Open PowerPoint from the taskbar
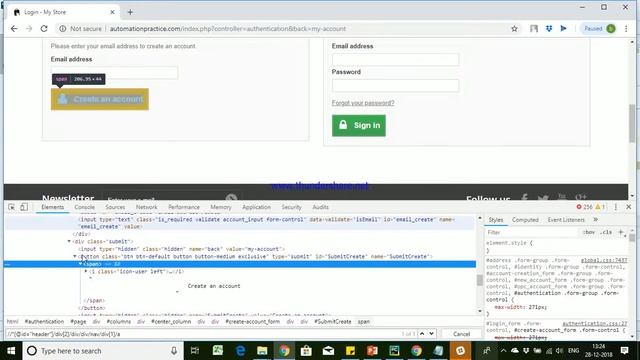The image size is (640, 360). [372, 351]
